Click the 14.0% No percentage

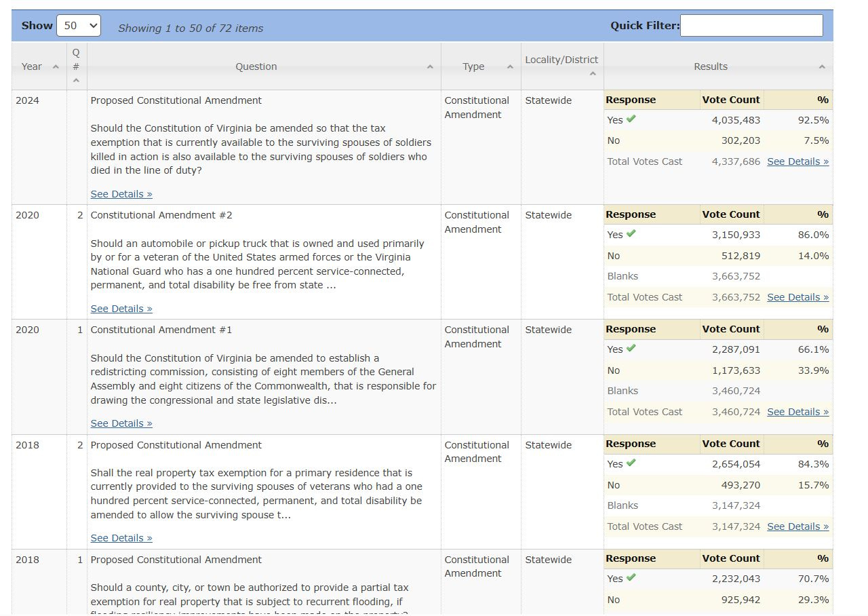[814, 256]
